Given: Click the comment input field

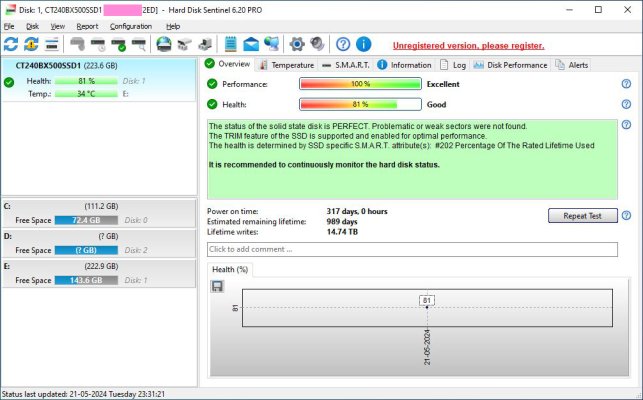Looking at the screenshot, I should (x=412, y=249).
